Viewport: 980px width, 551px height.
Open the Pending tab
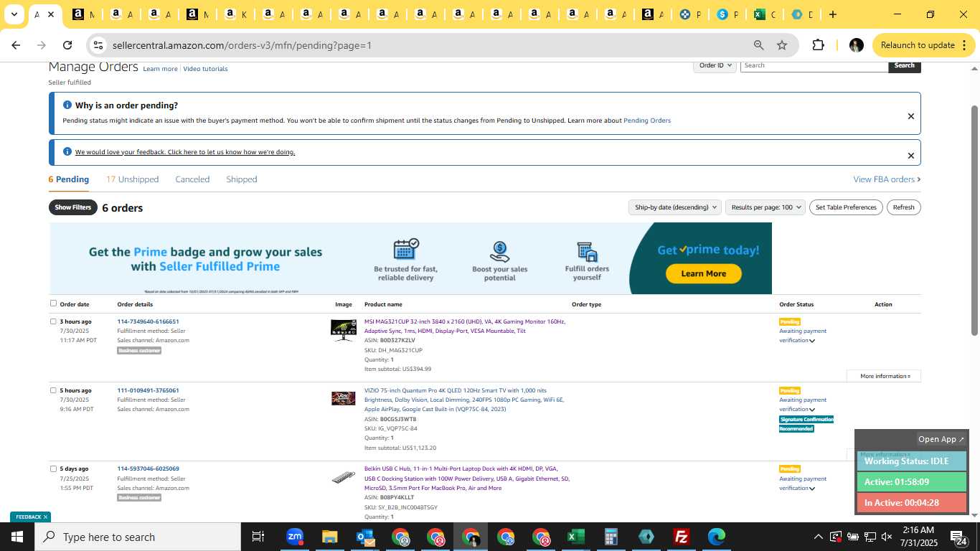tap(69, 179)
